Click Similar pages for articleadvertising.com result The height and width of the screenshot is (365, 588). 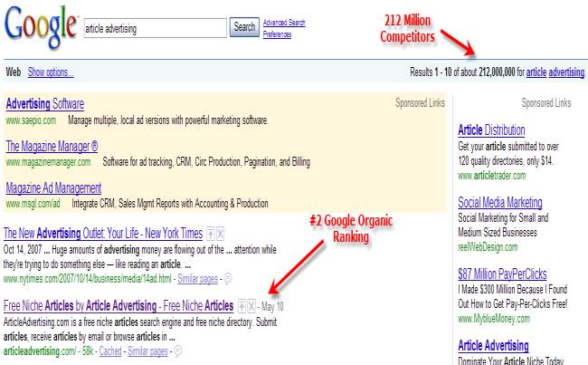tap(147, 351)
